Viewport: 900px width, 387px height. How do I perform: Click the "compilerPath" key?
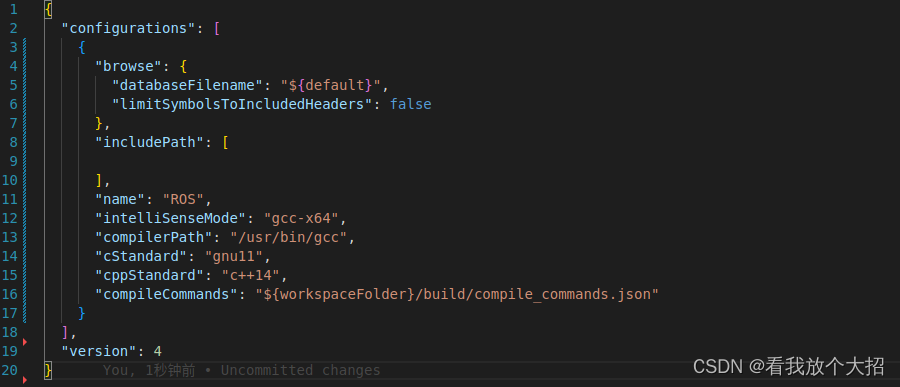click(154, 237)
